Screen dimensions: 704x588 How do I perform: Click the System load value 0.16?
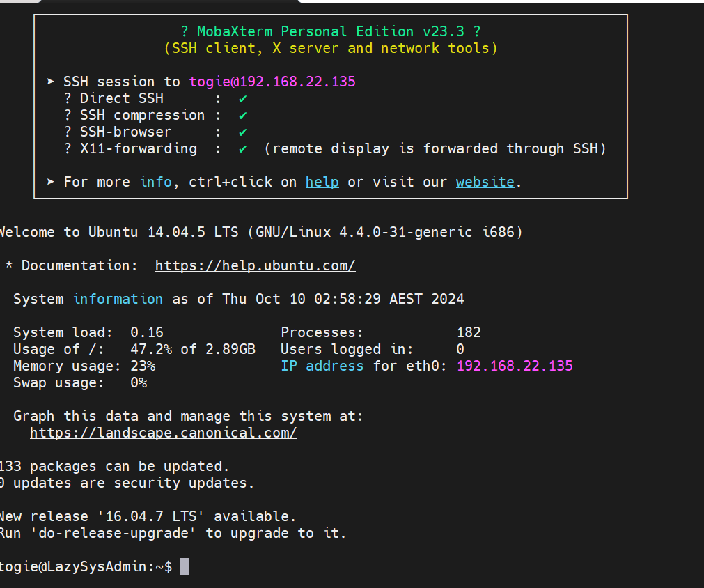coord(147,332)
